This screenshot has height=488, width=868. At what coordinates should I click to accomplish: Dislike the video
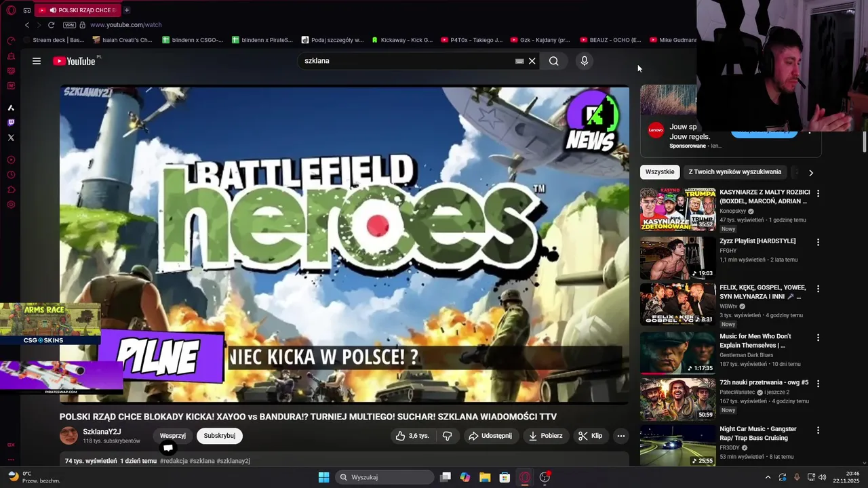tap(448, 436)
